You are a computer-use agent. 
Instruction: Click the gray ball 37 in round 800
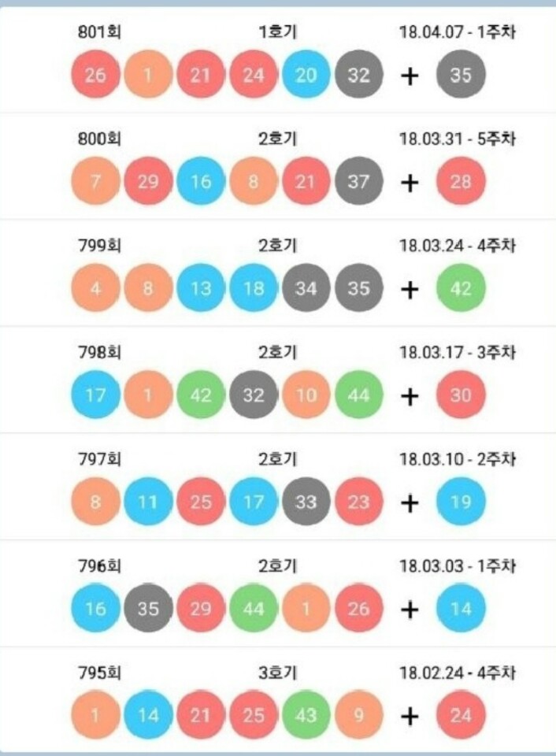coord(358,182)
